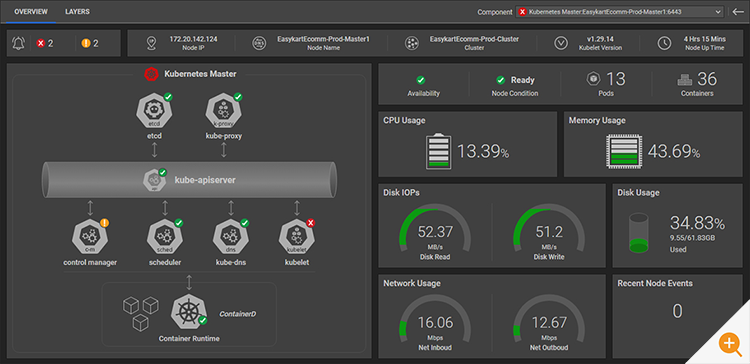Click the EasykartEcomm-Prod-Master1 node name
Screen dimensions: 750x364
coord(324,39)
